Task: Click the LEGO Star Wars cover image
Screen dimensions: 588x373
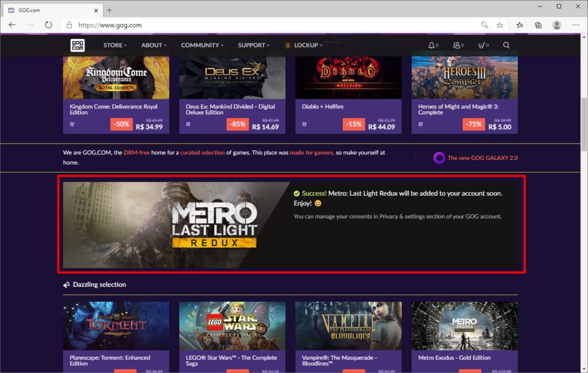Action: [x=232, y=326]
